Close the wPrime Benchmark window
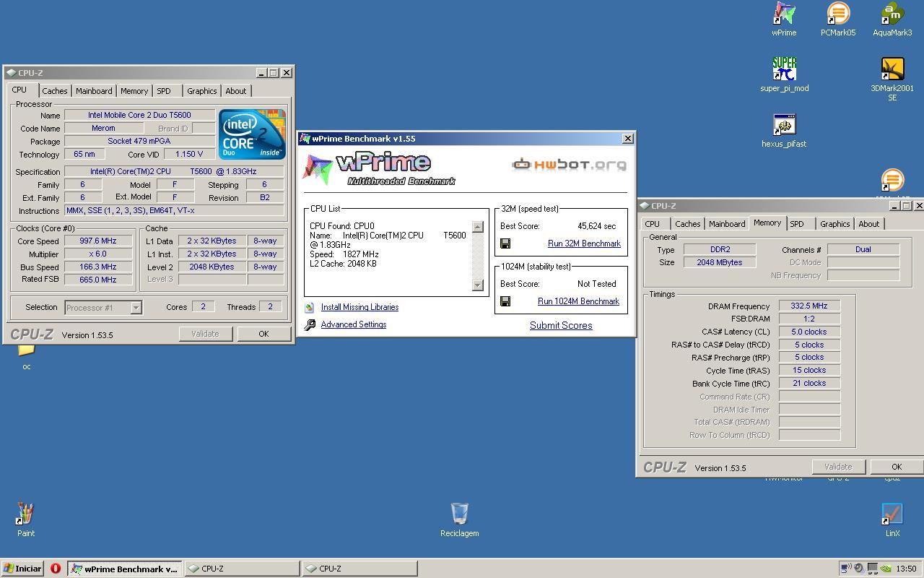Viewport: 924px width, 578px height. (627, 138)
